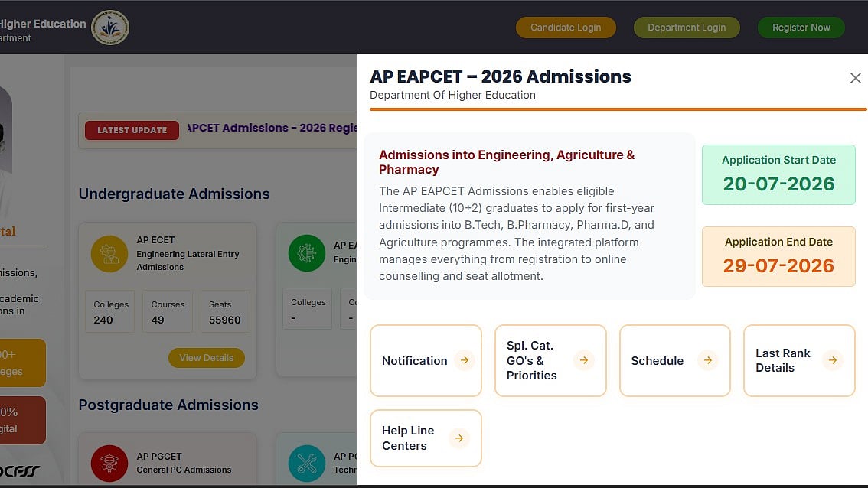Viewport: 868px width, 488px height.
Task: Click the Undergraduate Admissions heading
Action: tap(175, 194)
